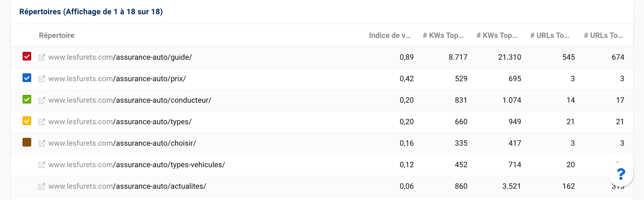Image resolution: width=644 pixels, height=200 pixels.
Task: Select the assurance-auto/types-vehicules/ row
Action: [x=322, y=165]
